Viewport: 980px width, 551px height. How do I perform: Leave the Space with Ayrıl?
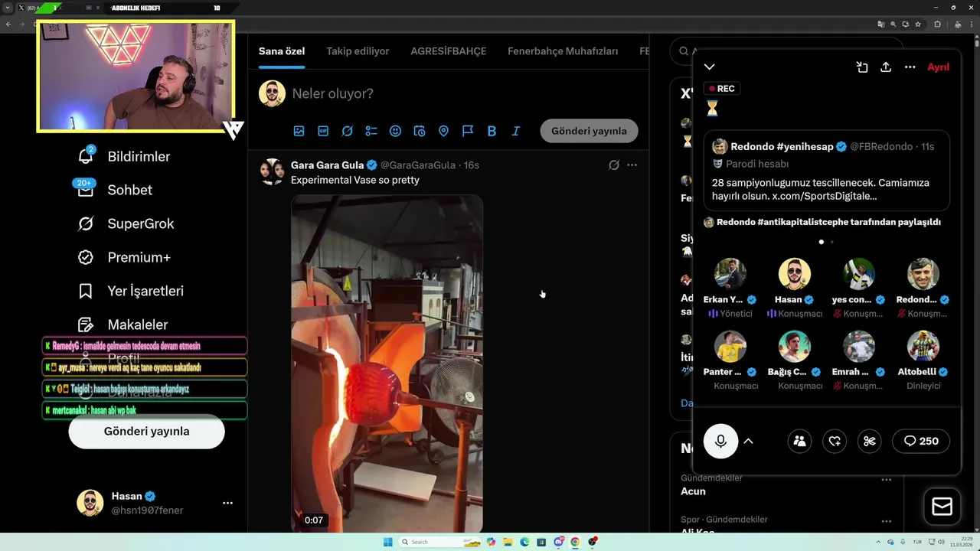[x=938, y=67]
